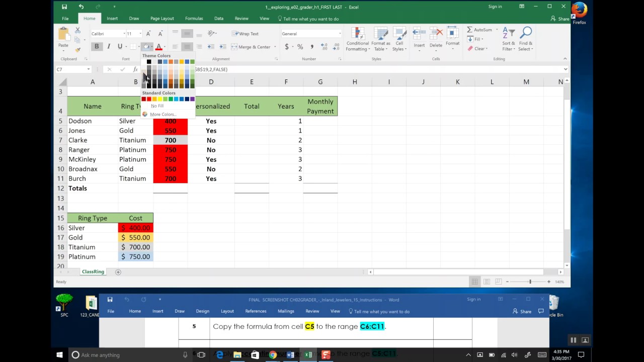Image resolution: width=644 pixels, height=362 pixels.
Task: Open the Formulas tab
Action: [194, 19]
